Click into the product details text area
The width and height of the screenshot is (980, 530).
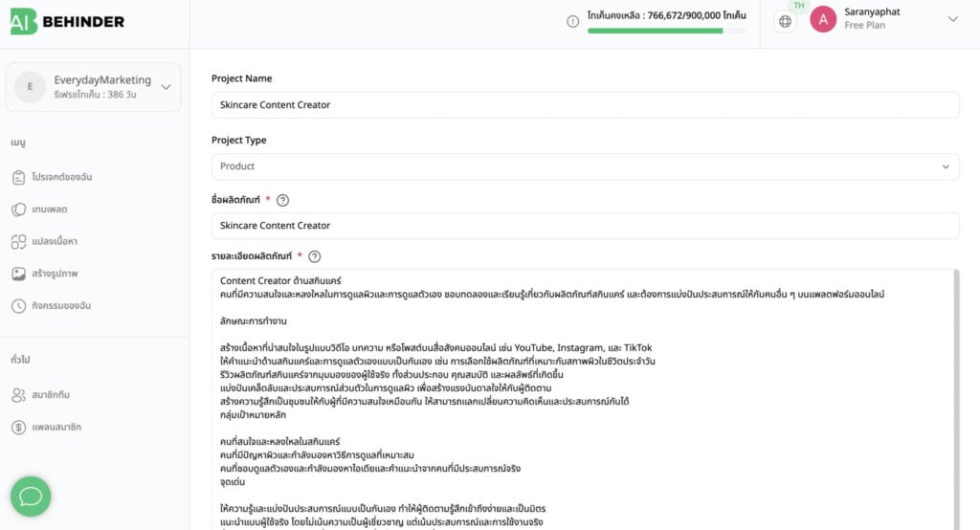coord(581,400)
